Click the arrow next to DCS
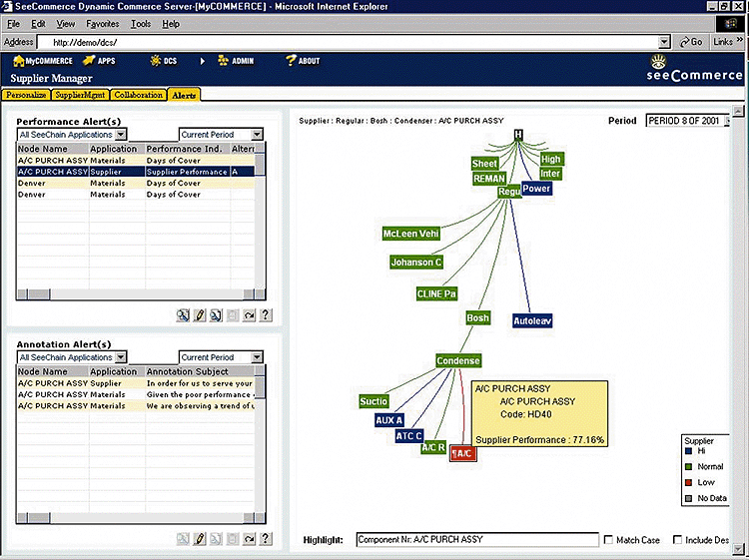 tap(202, 61)
